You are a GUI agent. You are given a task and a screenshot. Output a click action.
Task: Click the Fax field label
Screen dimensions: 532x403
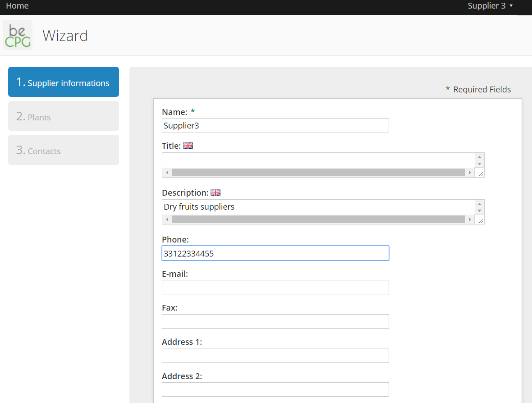point(170,308)
